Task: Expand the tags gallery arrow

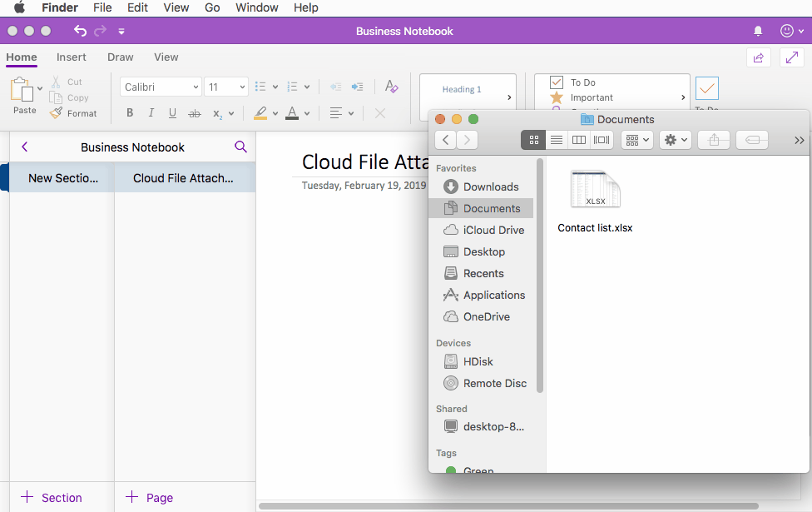Action: coord(683,97)
